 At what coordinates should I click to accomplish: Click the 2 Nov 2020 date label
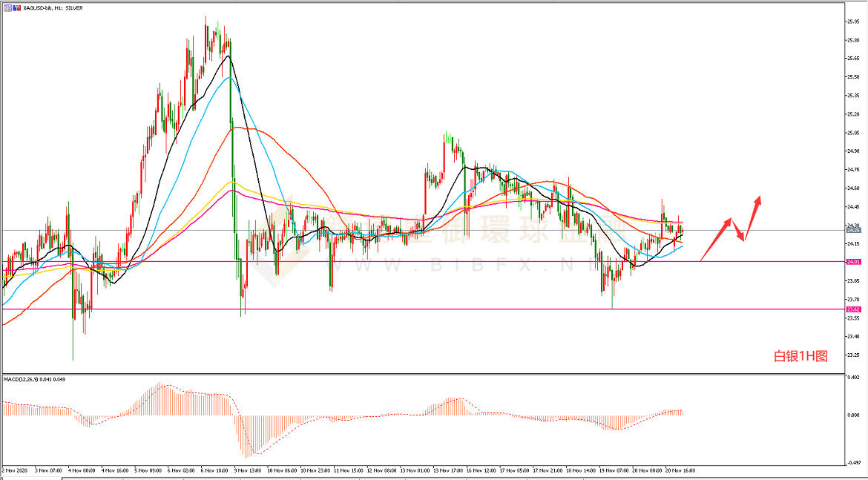pyautogui.click(x=13, y=470)
